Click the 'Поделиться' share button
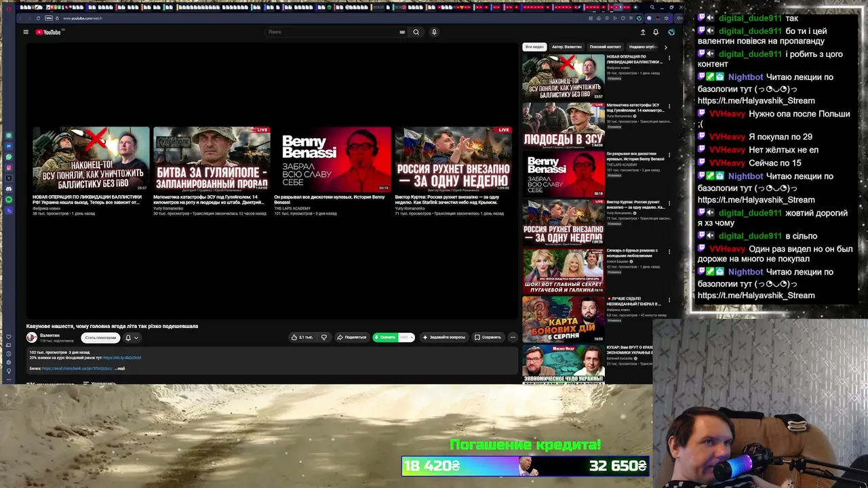 pyautogui.click(x=351, y=337)
